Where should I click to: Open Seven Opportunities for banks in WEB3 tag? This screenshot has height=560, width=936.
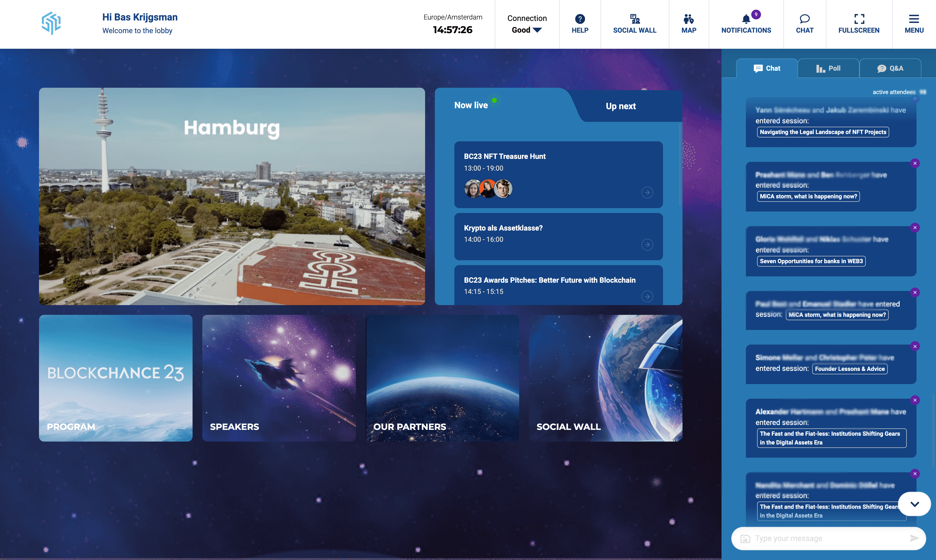click(811, 261)
